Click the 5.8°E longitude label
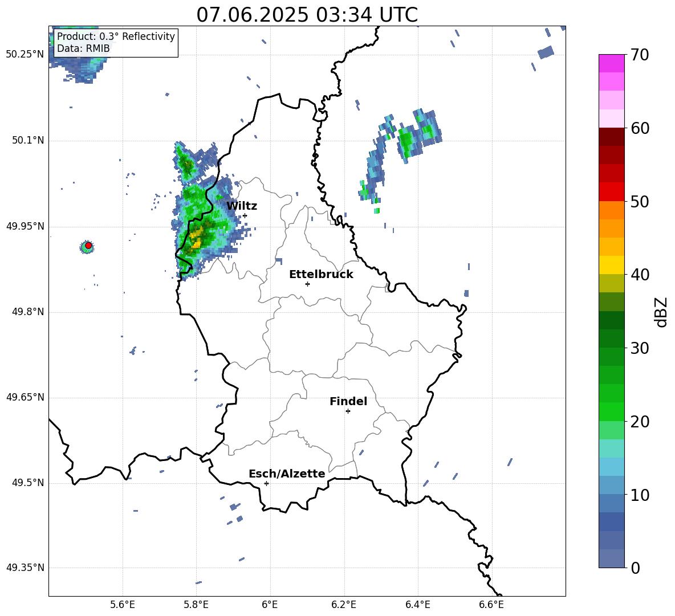 click(196, 605)
